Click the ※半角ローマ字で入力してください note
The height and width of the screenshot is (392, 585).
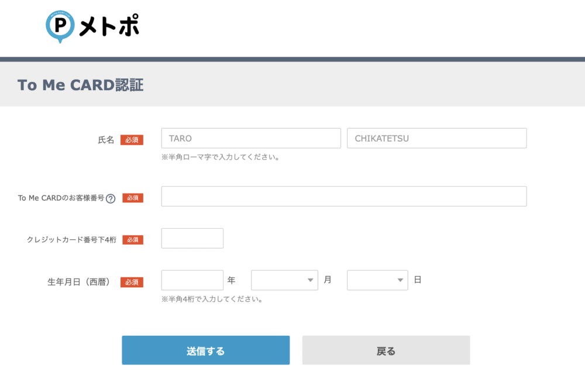click(221, 157)
